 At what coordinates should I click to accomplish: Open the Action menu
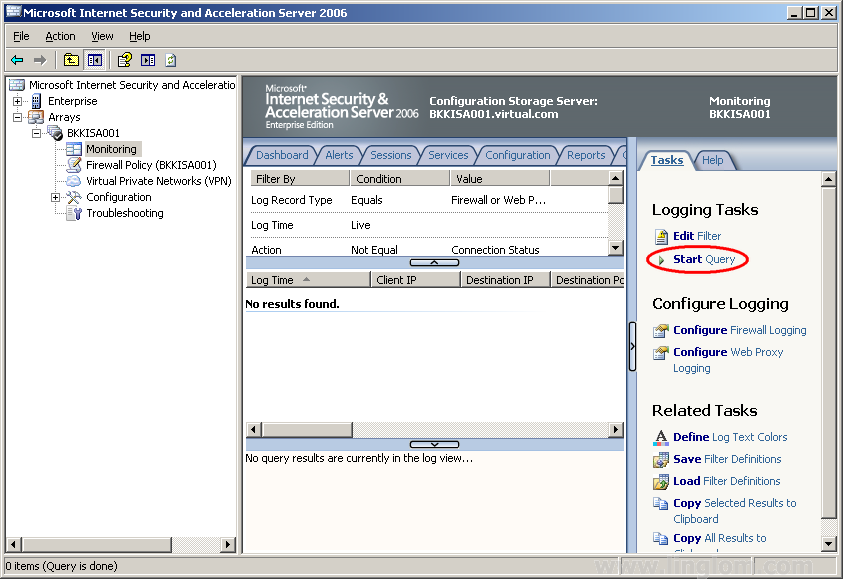[x=60, y=36]
